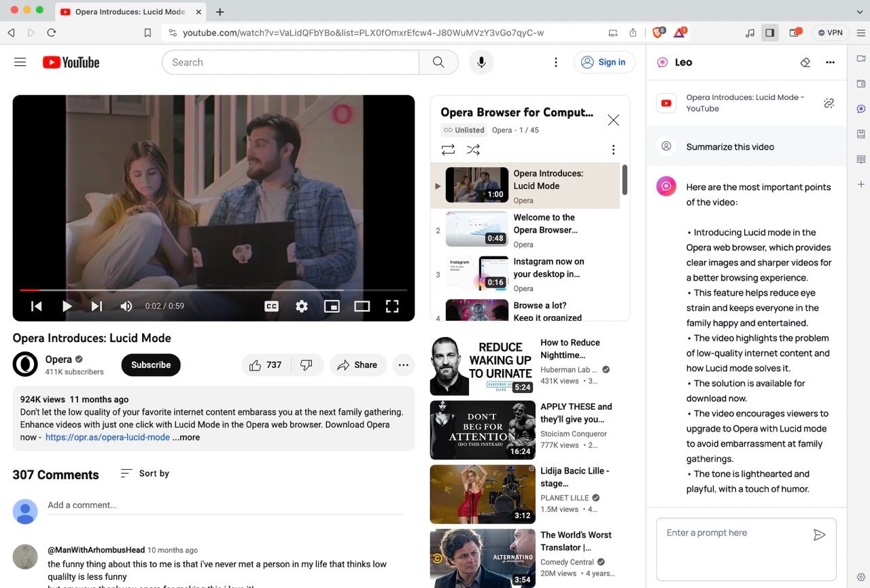Clear the Leo chat with eraser icon
This screenshot has height=588, width=870.
pyautogui.click(x=805, y=63)
